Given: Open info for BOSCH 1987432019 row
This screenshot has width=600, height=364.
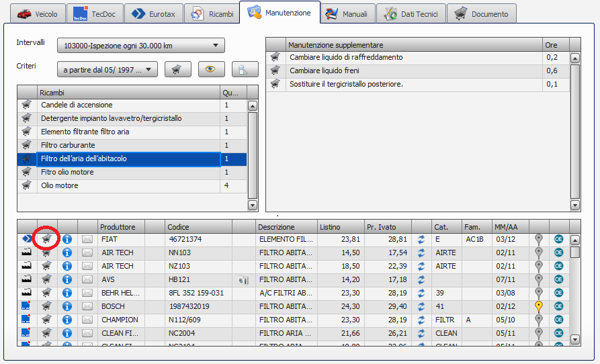Looking at the screenshot, I should click(x=67, y=306).
